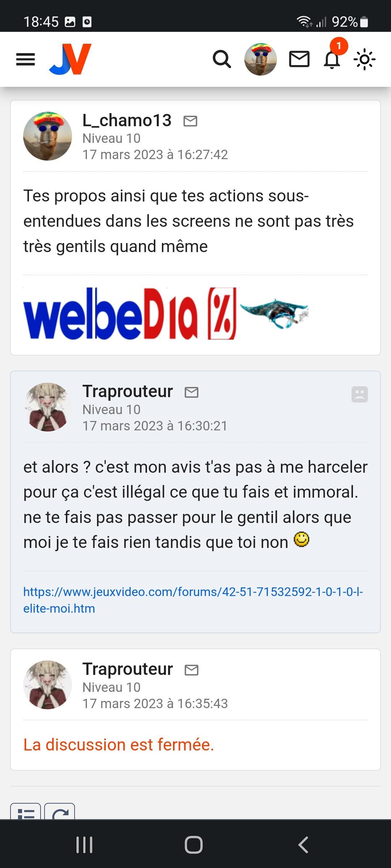Click the webedia signature image
This screenshot has width=391, height=868.
pyautogui.click(x=166, y=314)
